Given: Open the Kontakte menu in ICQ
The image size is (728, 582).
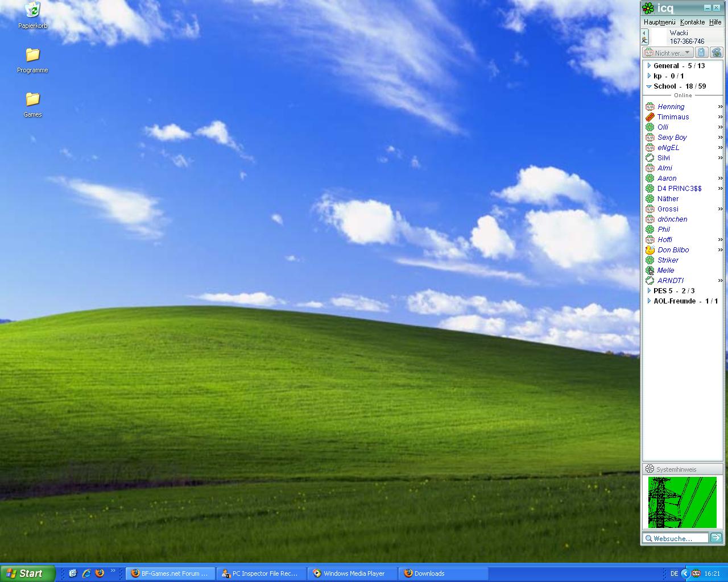Looking at the screenshot, I should pos(692,22).
